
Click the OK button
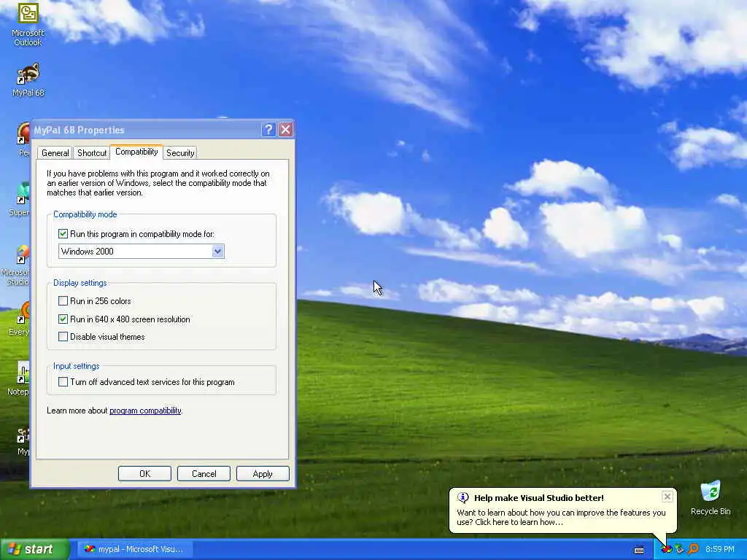[145, 474]
